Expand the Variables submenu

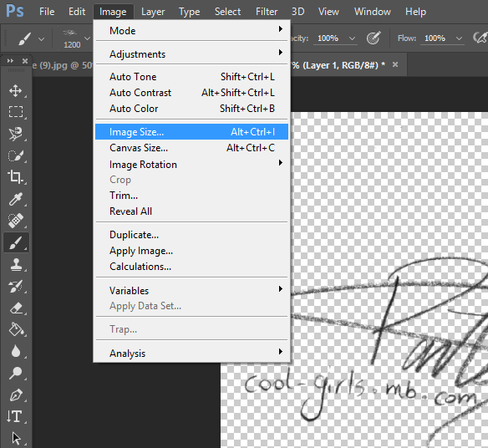click(x=191, y=290)
